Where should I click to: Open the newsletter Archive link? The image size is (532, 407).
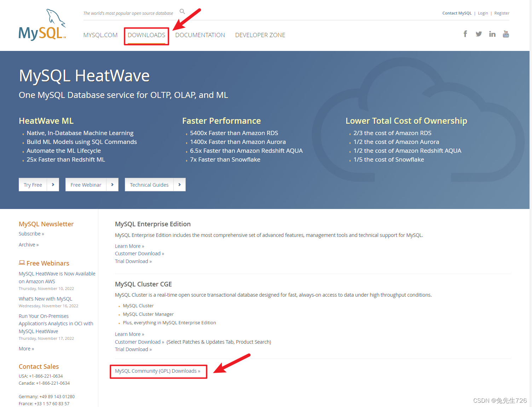pyautogui.click(x=29, y=245)
